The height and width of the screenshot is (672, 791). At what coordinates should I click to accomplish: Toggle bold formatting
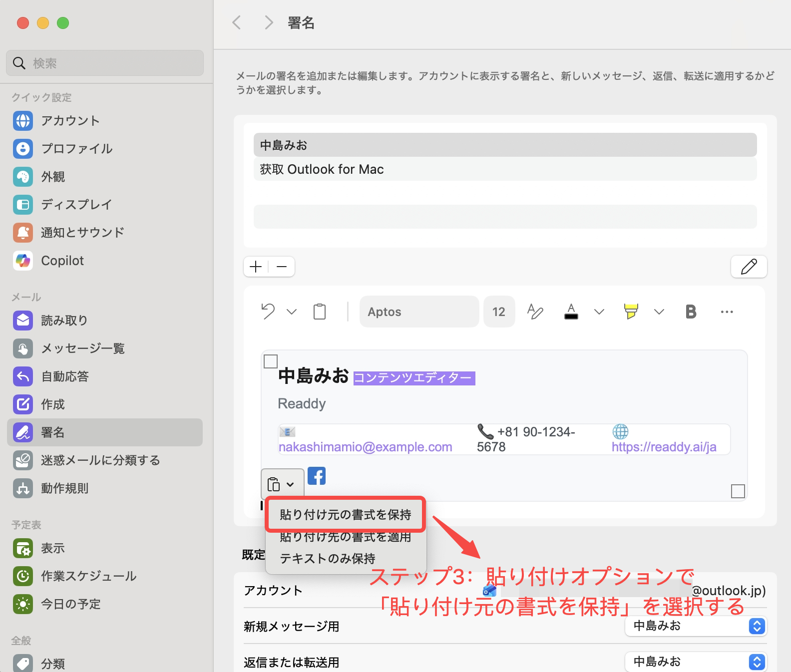click(691, 312)
